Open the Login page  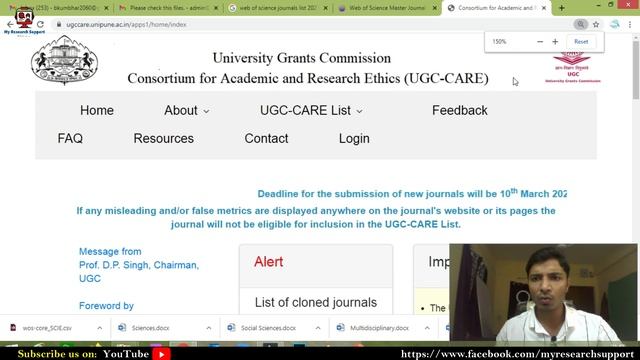354,138
